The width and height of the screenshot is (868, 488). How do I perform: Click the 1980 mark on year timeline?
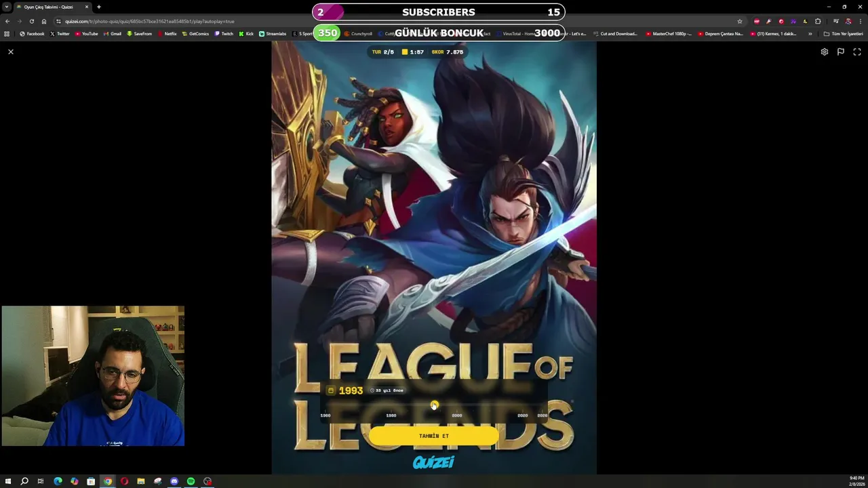tap(391, 415)
